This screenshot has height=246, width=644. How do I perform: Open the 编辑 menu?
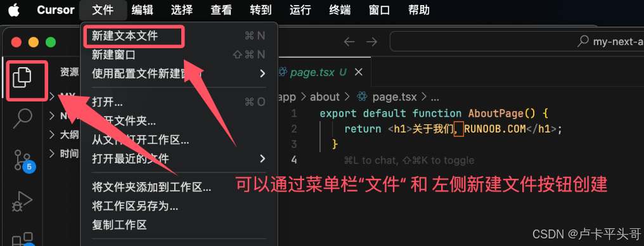[142, 10]
